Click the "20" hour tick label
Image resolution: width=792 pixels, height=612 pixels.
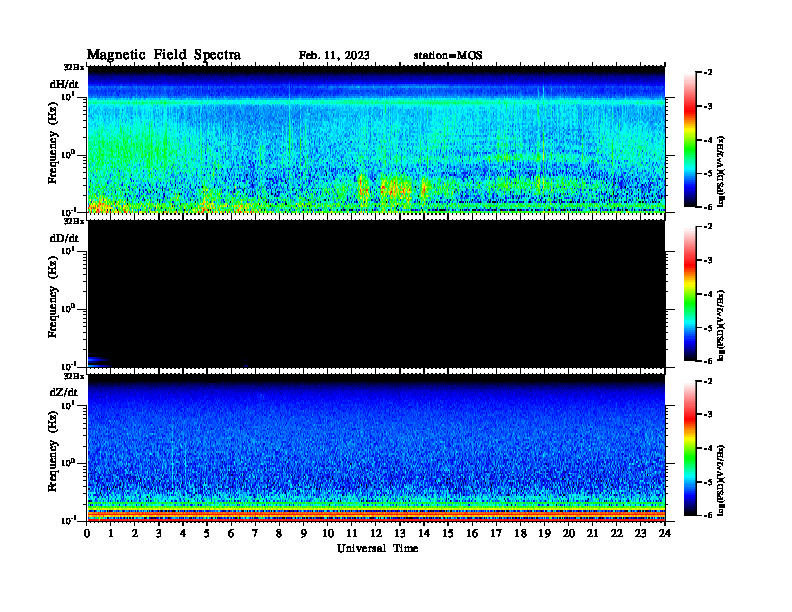569,533
